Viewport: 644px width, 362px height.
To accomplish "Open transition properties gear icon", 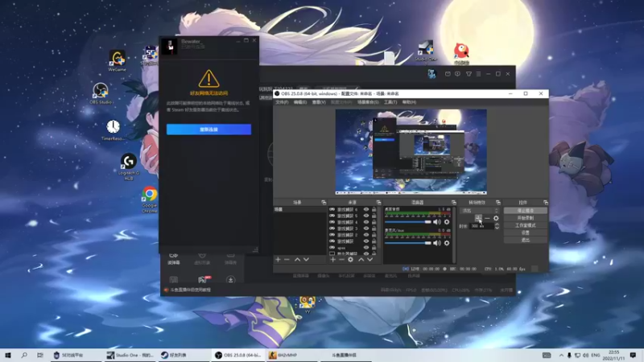I will coord(496,218).
